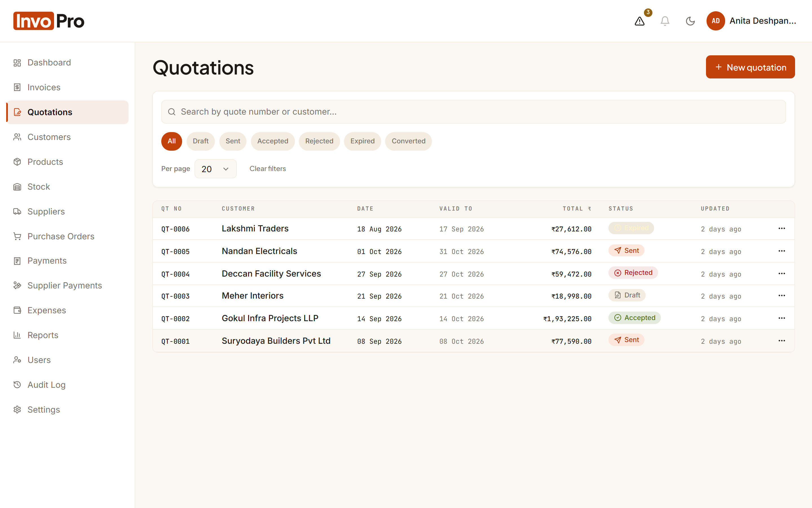Screen dimensions: 812x508
Task: Filter quotations by the Sent chip
Action: coord(233,141)
